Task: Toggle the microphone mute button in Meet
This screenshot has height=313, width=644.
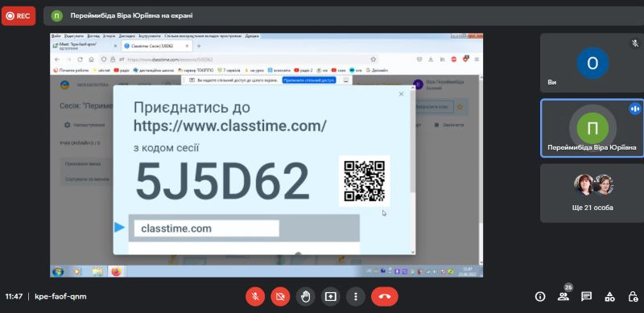Action: coord(255,296)
